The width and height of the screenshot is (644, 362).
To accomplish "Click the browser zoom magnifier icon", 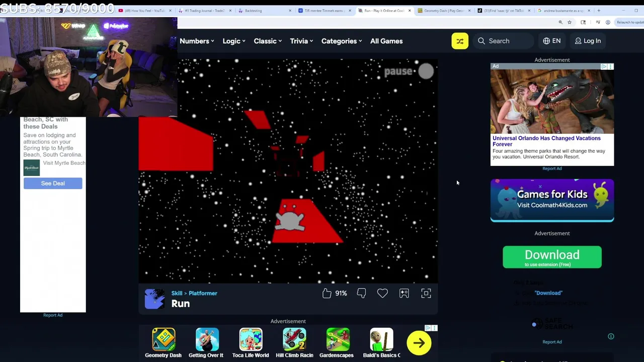I will (560, 22).
